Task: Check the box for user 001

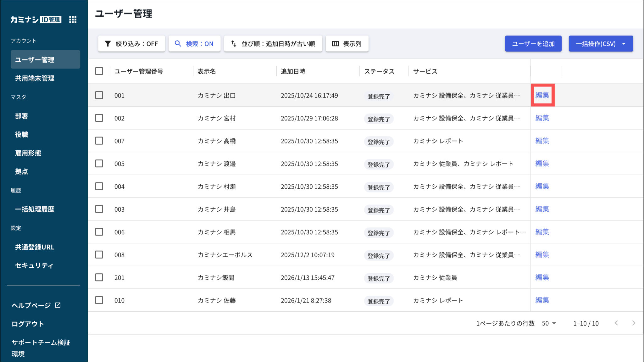Action: [x=99, y=95]
